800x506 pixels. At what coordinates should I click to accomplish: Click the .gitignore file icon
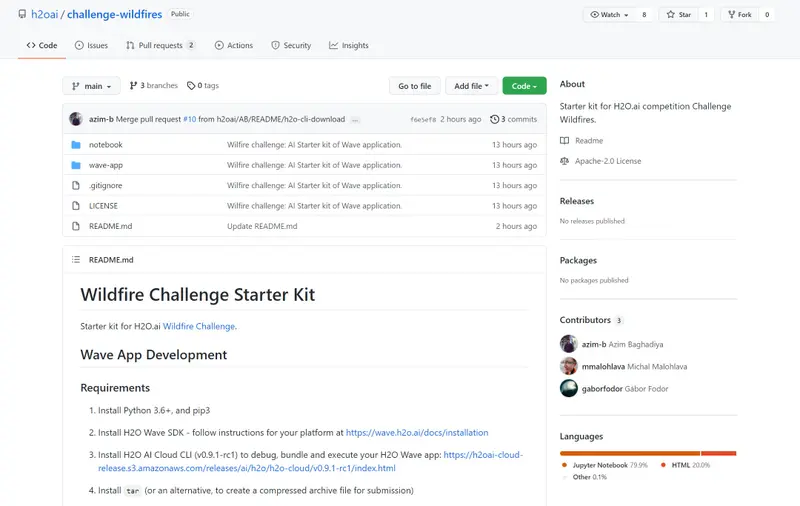click(76, 186)
